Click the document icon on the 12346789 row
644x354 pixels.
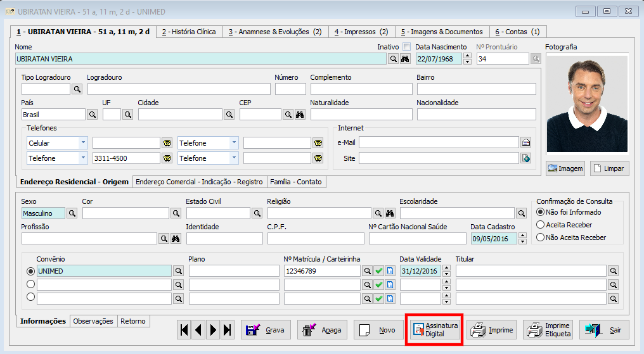coord(390,271)
